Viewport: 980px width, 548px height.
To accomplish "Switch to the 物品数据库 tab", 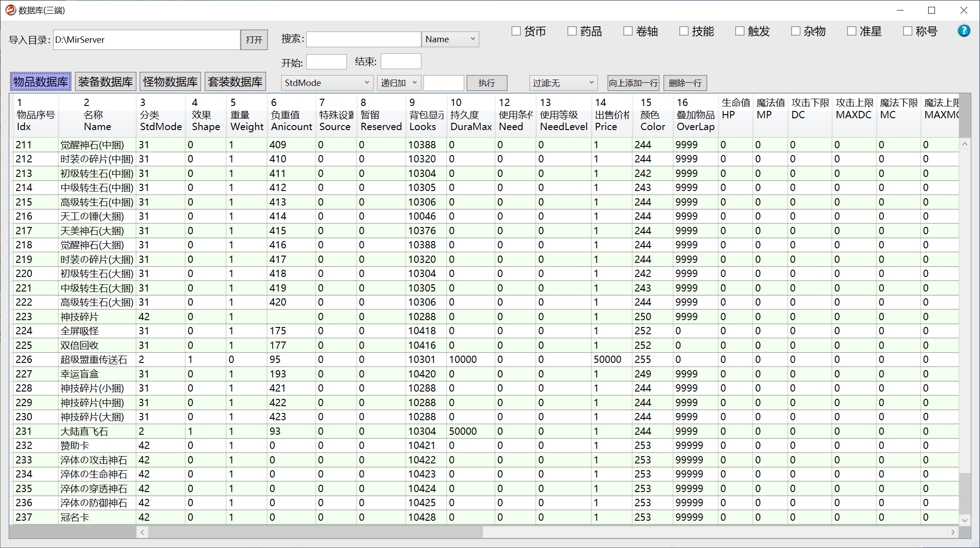I will click(x=40, y=82).
